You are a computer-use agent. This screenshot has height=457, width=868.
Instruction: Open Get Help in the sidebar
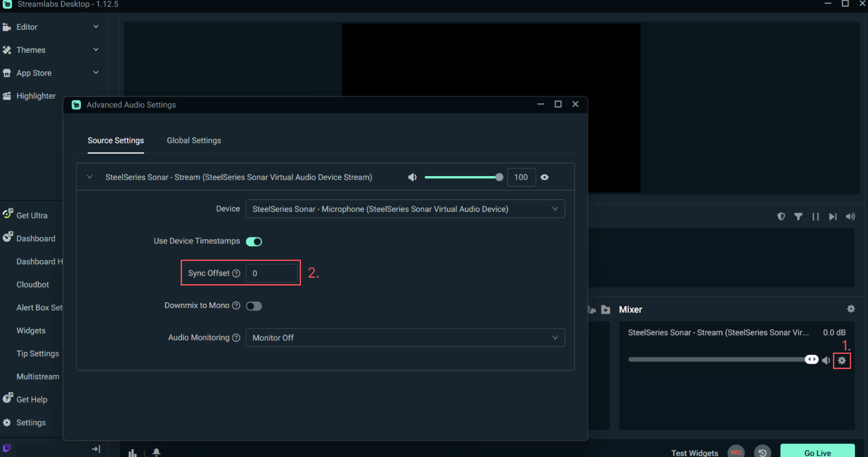32,399
